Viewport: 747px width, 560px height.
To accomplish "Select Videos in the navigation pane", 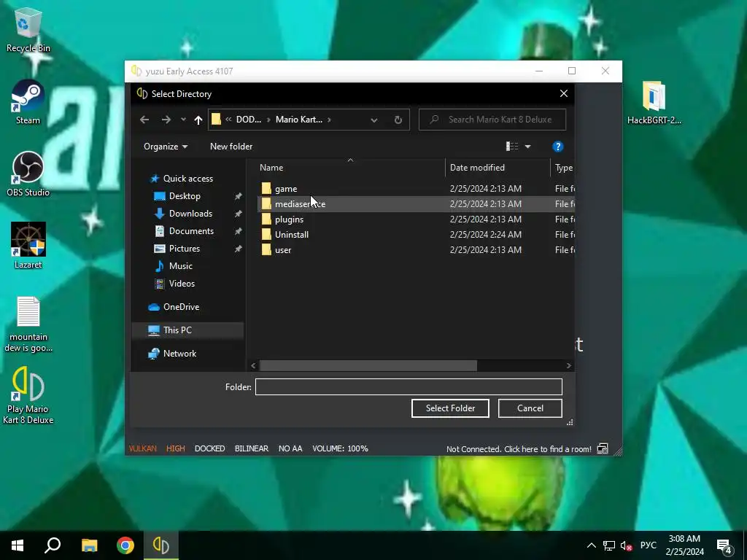I will (x=182, y=284).
